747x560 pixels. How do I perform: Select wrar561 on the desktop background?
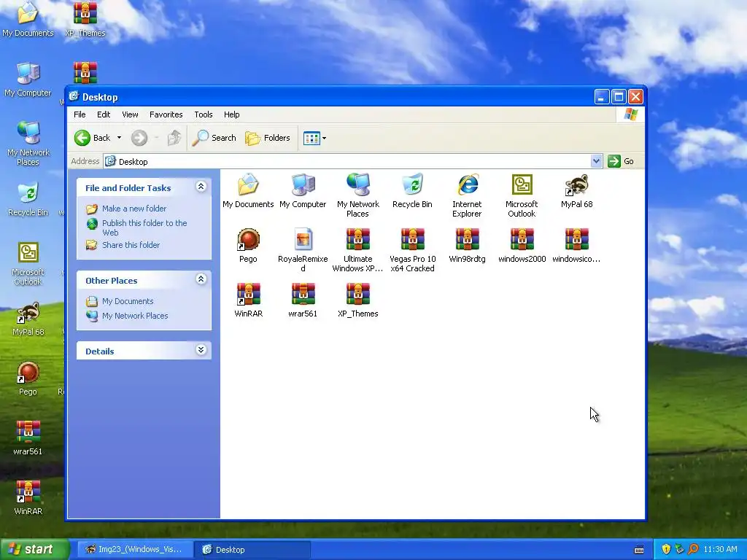point(28,438)
